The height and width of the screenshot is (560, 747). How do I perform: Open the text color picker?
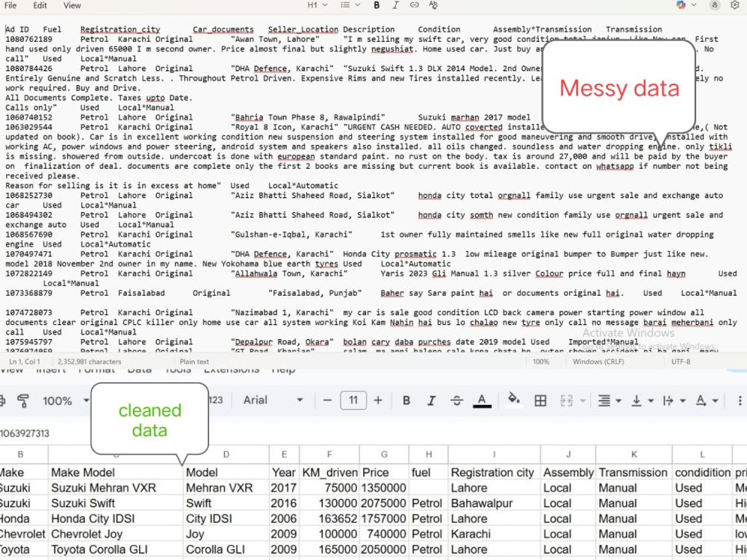tap(482, 400)
